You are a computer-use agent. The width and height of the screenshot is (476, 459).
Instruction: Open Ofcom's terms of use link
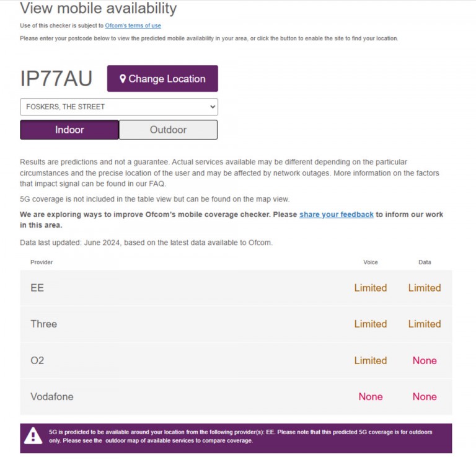133,26
